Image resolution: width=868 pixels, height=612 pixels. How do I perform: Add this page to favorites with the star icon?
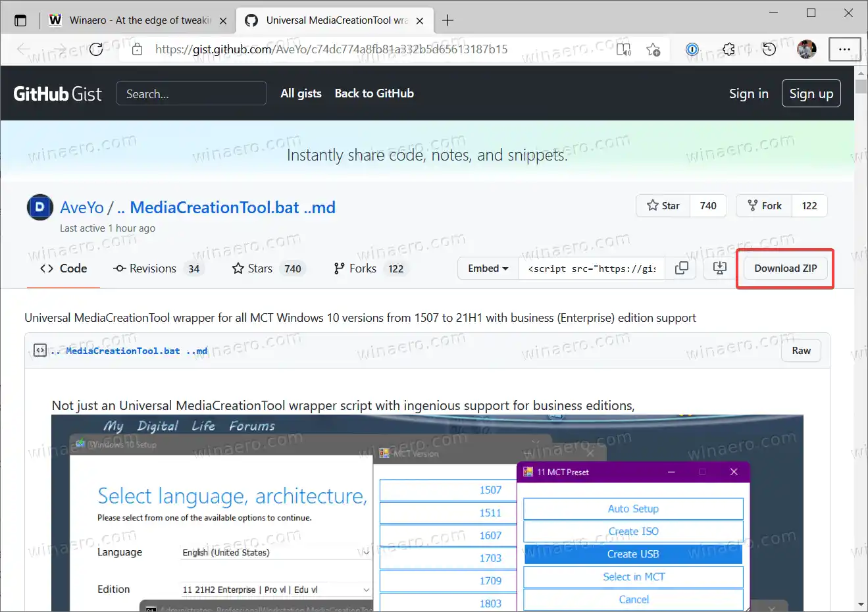point(653,49)
